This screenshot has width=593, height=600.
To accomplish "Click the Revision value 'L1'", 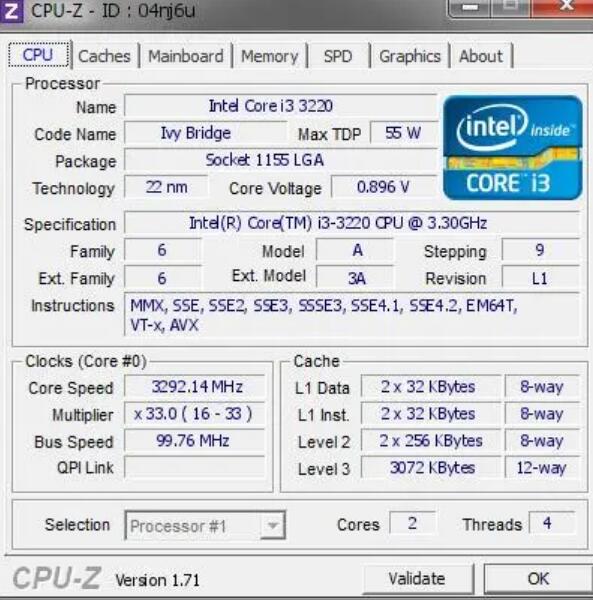I will (540, 278).
